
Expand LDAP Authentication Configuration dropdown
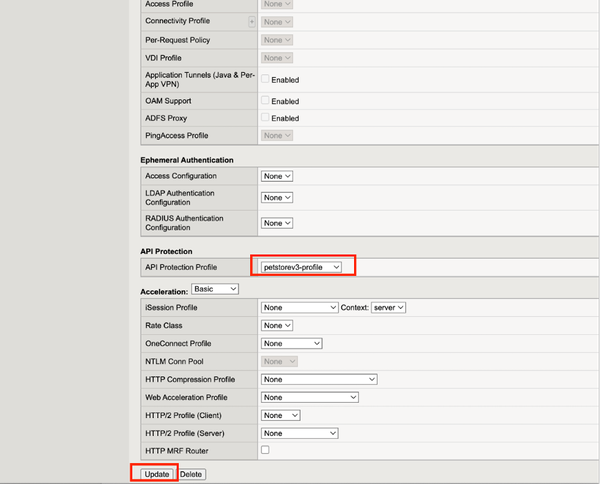(x=277, y=197)
